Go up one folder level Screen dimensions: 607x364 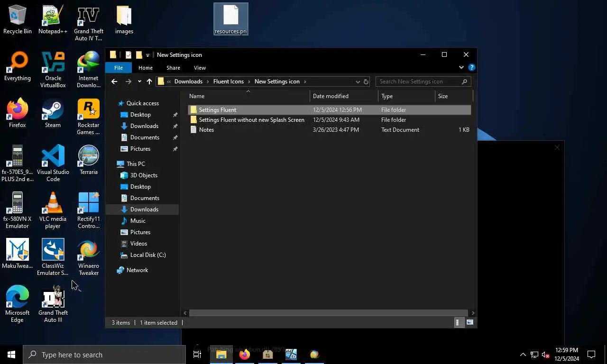[x=149, y=82]
